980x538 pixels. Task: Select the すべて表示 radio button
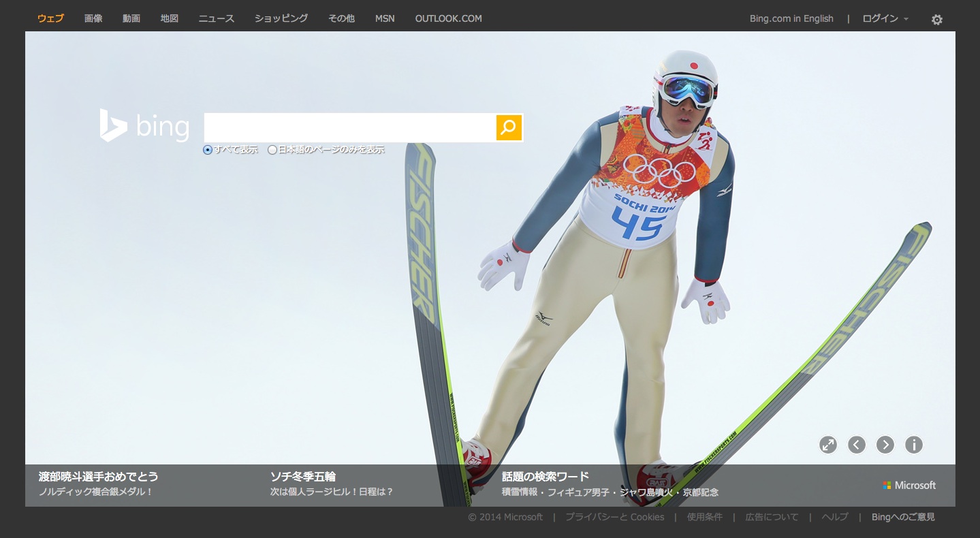pyautogui.click(x=208, y=150)
